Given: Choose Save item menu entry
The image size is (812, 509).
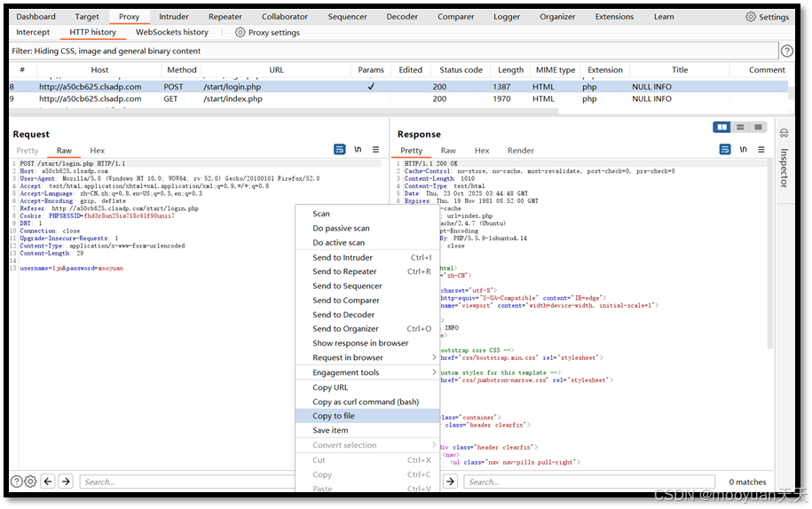Looking at the screenshot, I should [367, 430].
